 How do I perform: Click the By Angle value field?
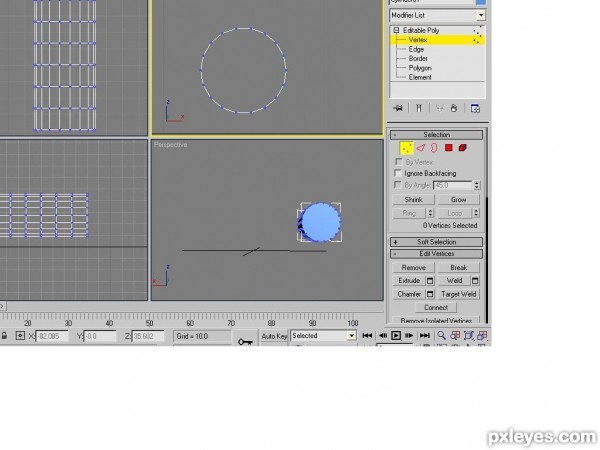pos(453,186)
